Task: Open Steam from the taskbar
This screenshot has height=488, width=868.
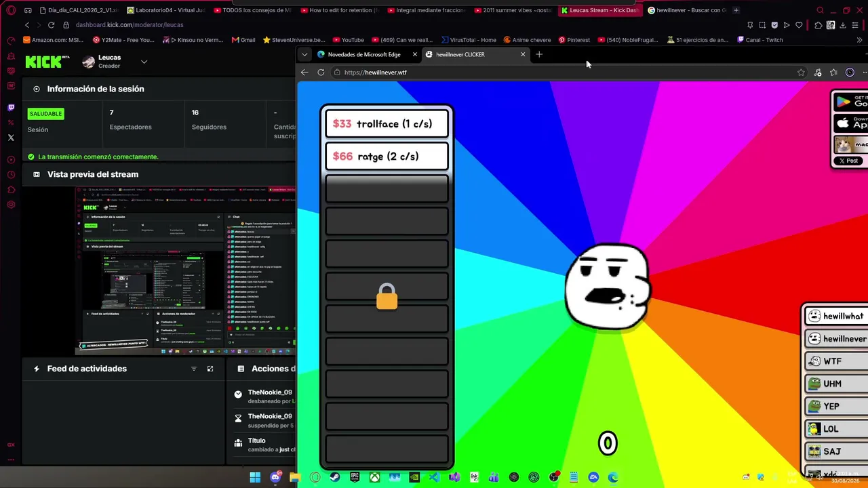Action: coord(335,477)
